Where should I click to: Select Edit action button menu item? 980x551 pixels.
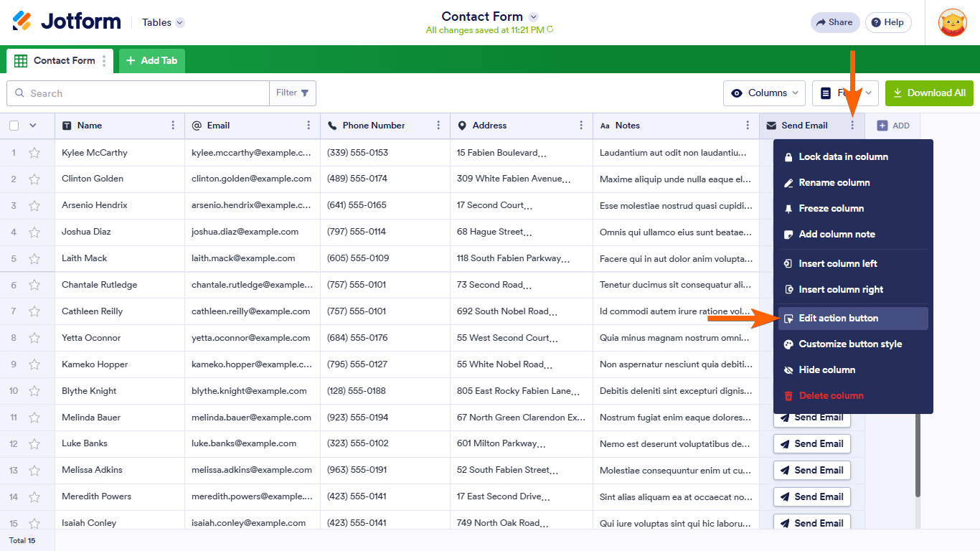(x=838, y=319)
